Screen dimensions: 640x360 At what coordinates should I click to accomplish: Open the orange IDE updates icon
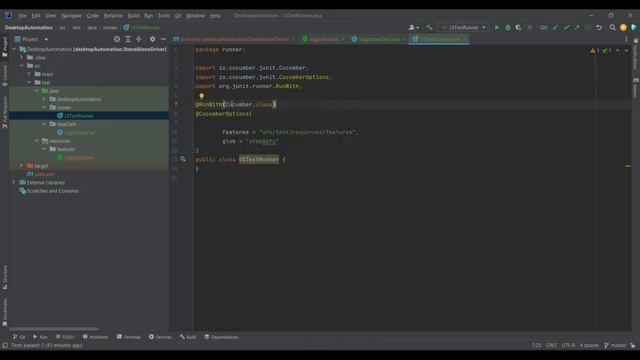click(623, 28)
